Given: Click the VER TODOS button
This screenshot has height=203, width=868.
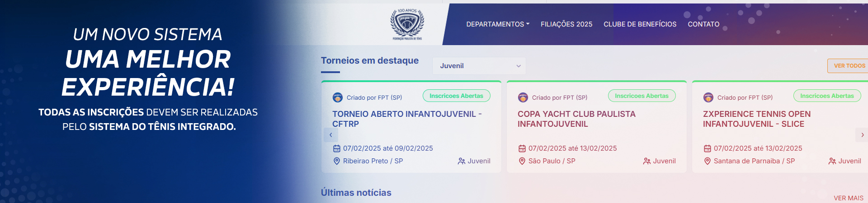Looking at the screenshot, I should pyautogui.click(x=849, y=66).
